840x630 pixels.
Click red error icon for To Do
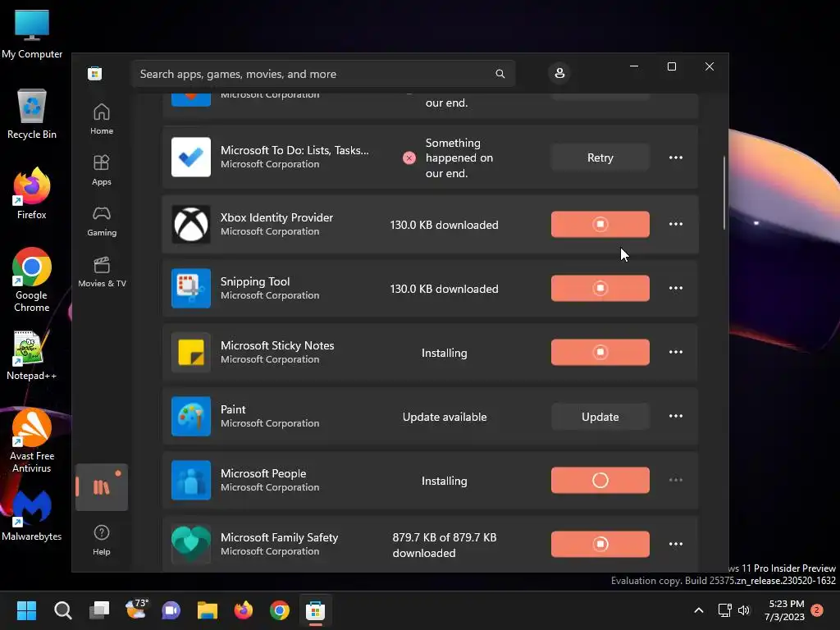tap(409, 158)
